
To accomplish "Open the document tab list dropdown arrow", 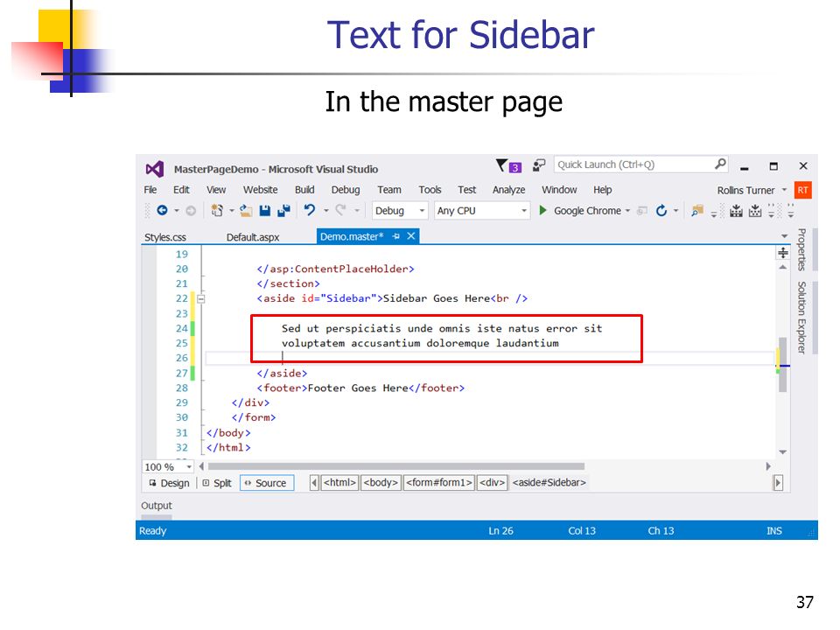I will [784, 236].
